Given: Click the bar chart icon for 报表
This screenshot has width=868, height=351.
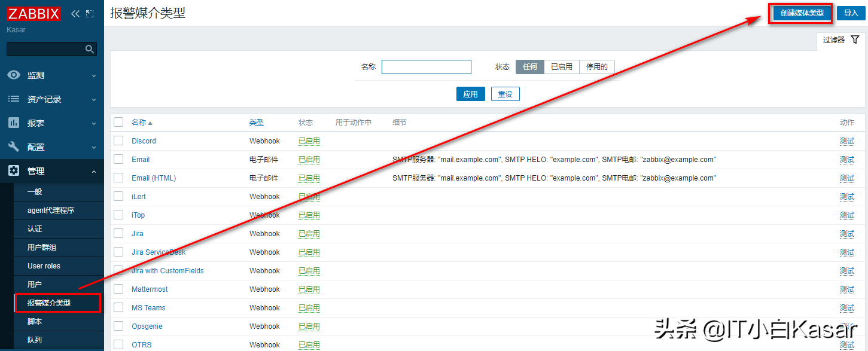Looking at the screenshot, I should (14, 123).
